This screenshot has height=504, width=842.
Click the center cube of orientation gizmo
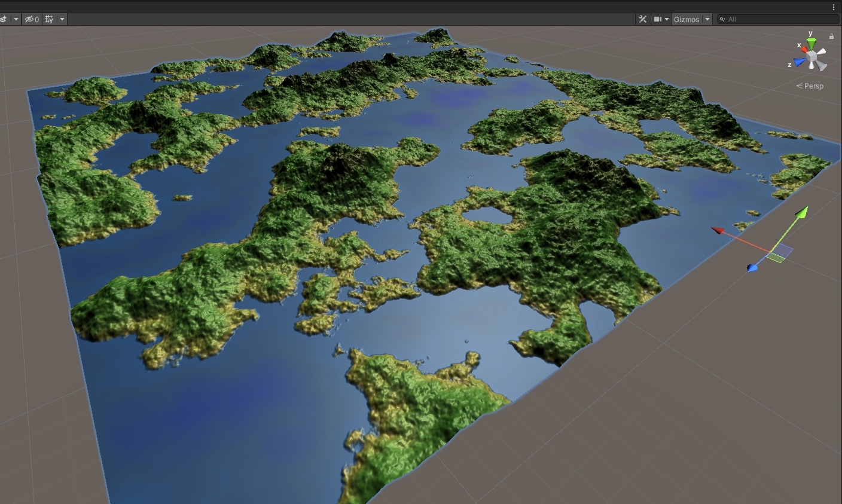click(x=812, y=57)
